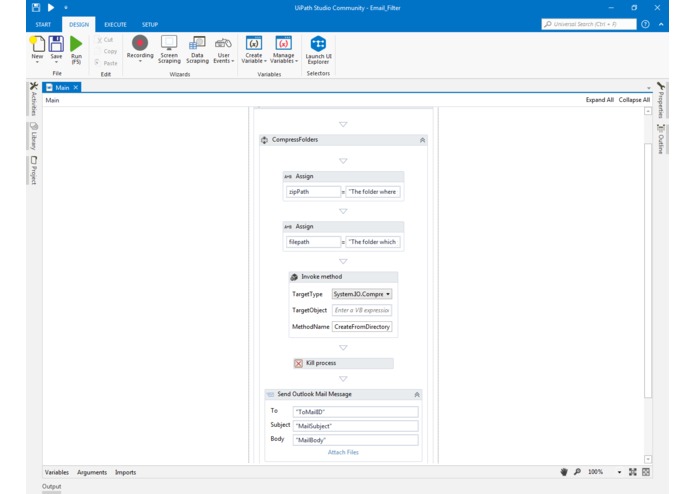Click the Cut button
Image resolution: width=695 pixels, height=494 pixels.
105,40
